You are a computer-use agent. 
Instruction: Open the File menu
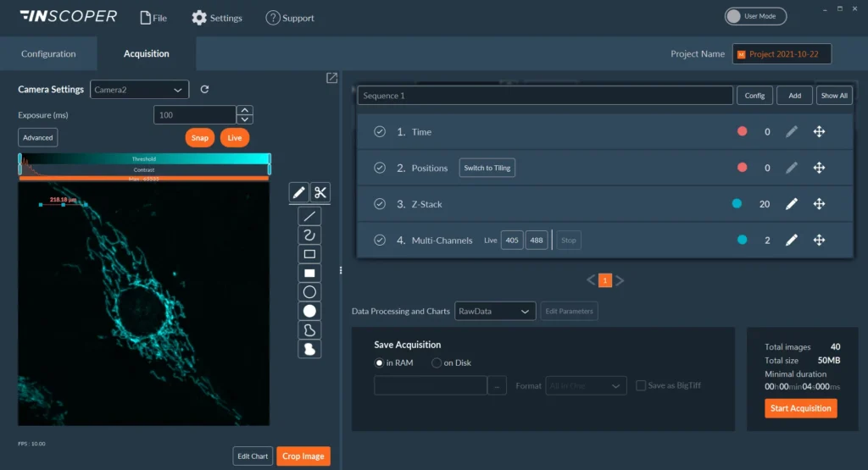click(x=153, y=18)
